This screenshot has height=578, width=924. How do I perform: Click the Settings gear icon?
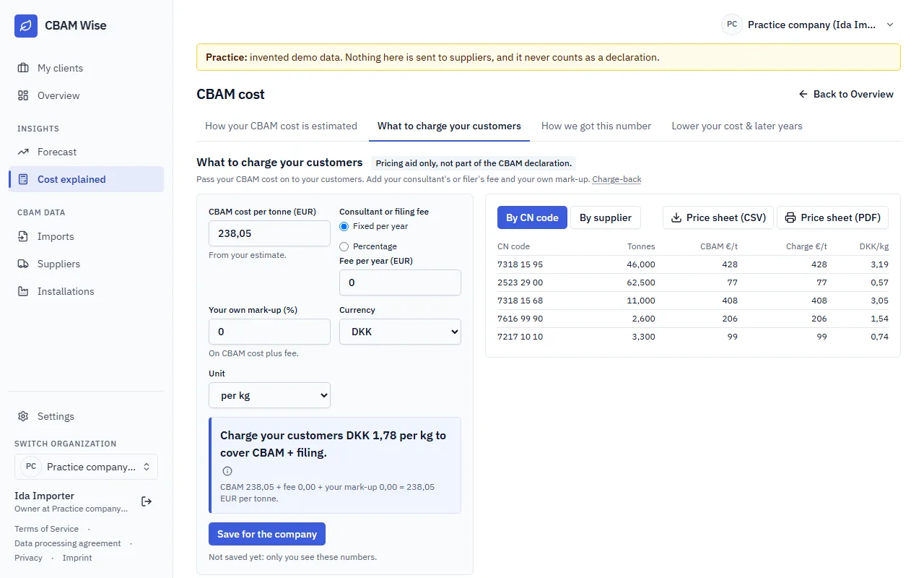click(x=23, y=416)
